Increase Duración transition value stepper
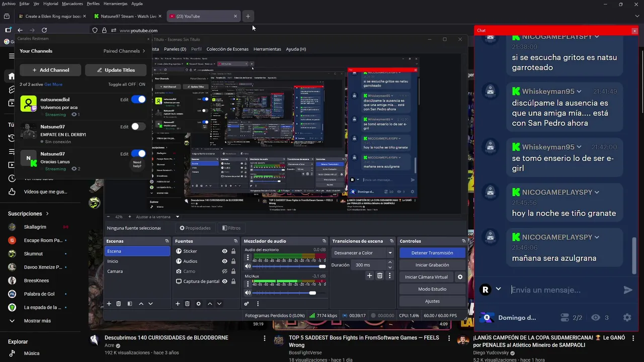 pyautogui.click(x=390, y=262)
